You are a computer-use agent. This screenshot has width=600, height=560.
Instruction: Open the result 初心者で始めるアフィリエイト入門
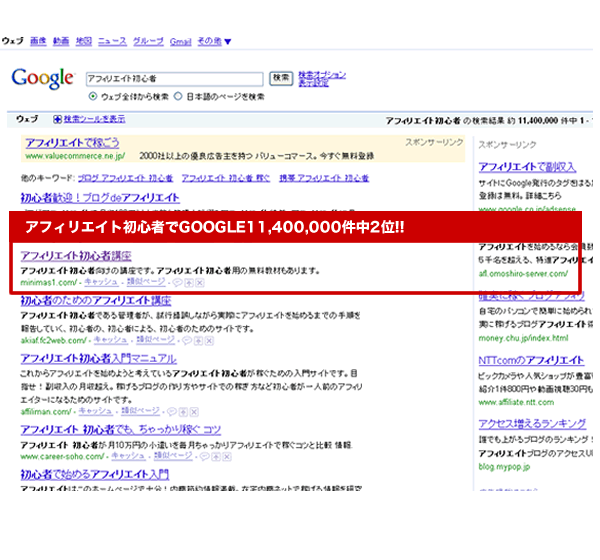[x=95, y=475]
